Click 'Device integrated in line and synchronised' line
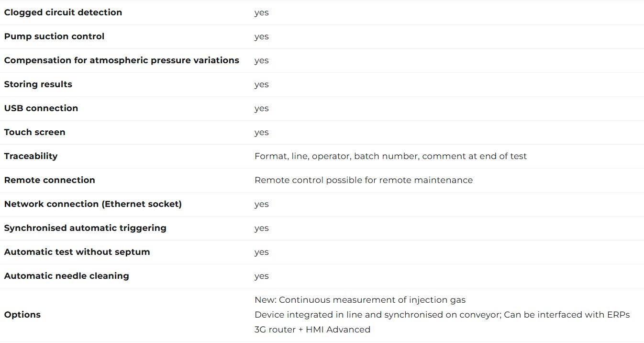The image size is (644, 343). (442, 315)
